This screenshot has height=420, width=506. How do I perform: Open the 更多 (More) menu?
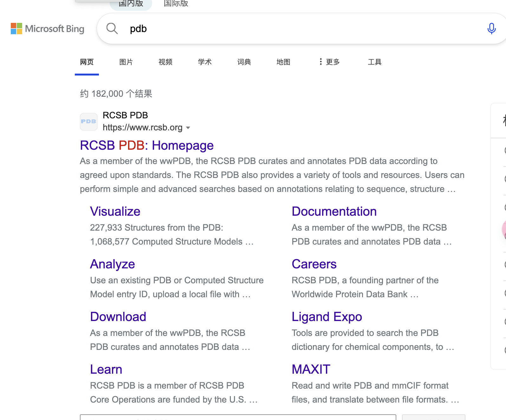(329, 62)
